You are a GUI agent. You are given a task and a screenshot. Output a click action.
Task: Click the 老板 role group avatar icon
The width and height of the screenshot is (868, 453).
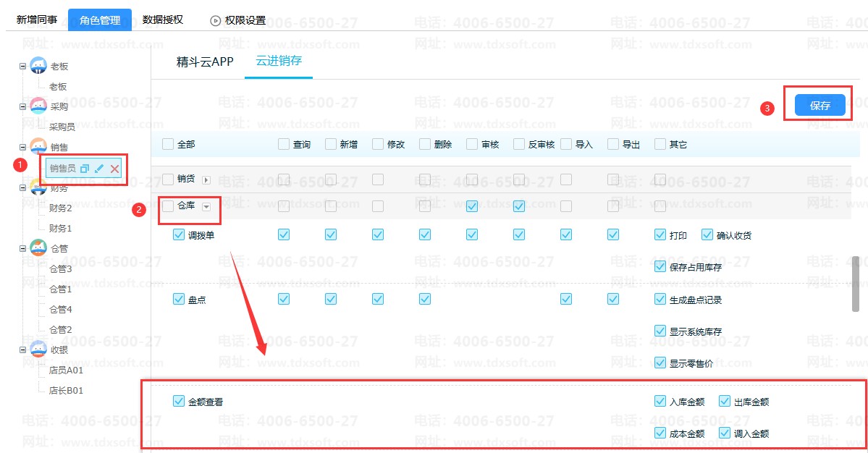[x=38, y=66]
